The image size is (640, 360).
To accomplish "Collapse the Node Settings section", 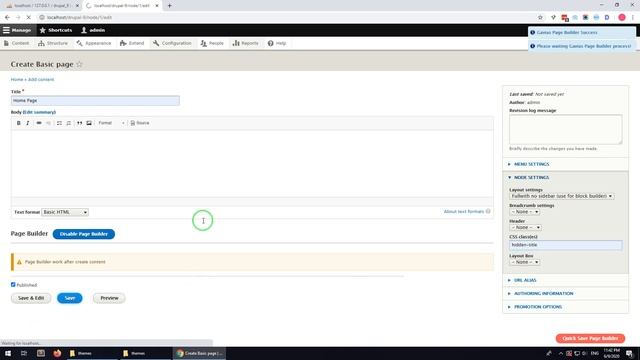I will pos(531,178).
